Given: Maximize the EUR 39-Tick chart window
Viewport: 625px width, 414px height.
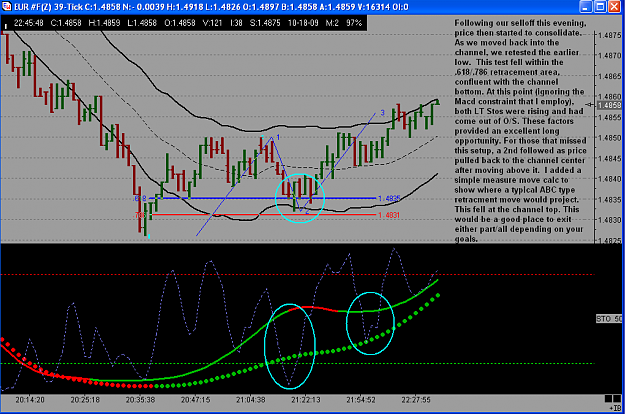Looking at the screenshot, I should pyautogui.click(x=600, y=6).
